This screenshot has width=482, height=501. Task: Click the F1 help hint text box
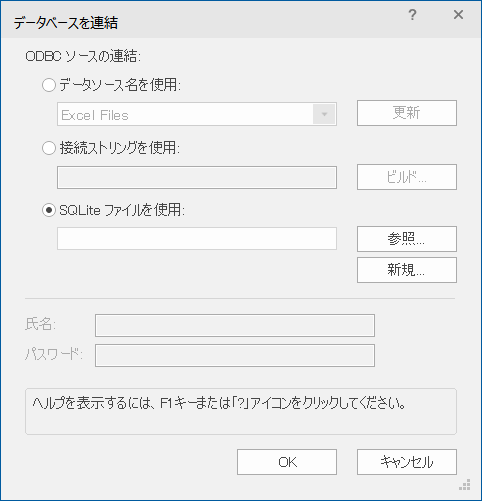point(241,411)
